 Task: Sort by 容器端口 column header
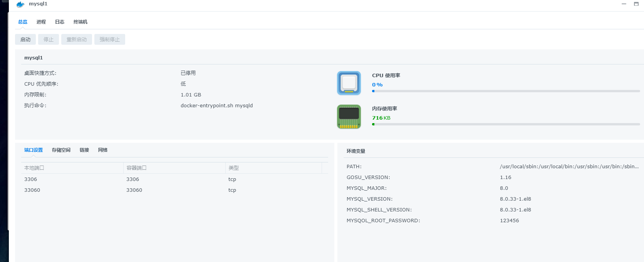point(174,168)
